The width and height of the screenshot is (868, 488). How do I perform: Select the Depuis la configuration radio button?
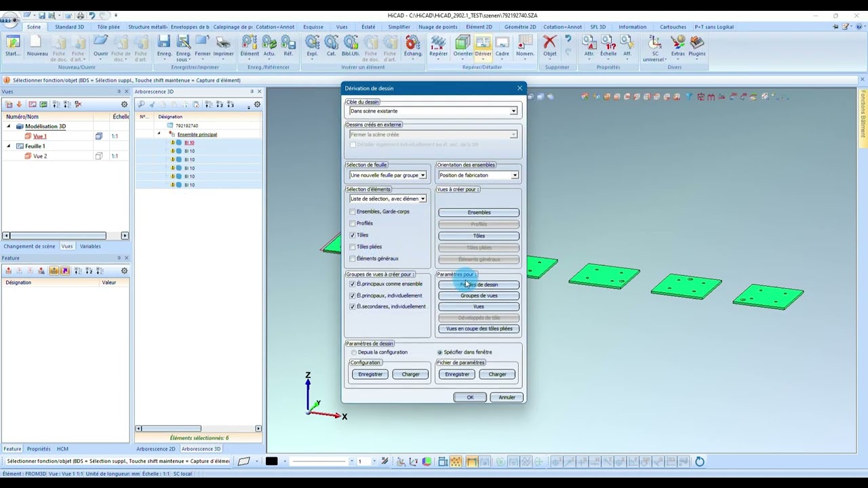(x=354, y=352)
